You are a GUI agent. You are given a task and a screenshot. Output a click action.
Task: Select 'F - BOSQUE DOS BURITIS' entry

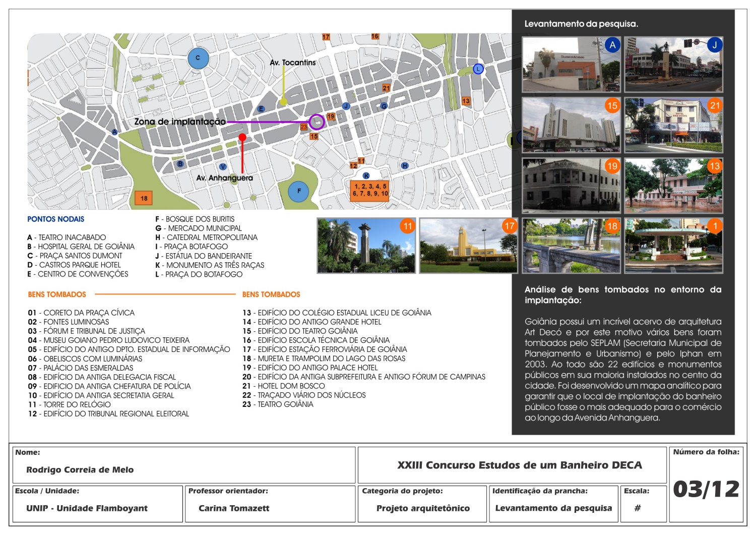[x=195, y=219]
